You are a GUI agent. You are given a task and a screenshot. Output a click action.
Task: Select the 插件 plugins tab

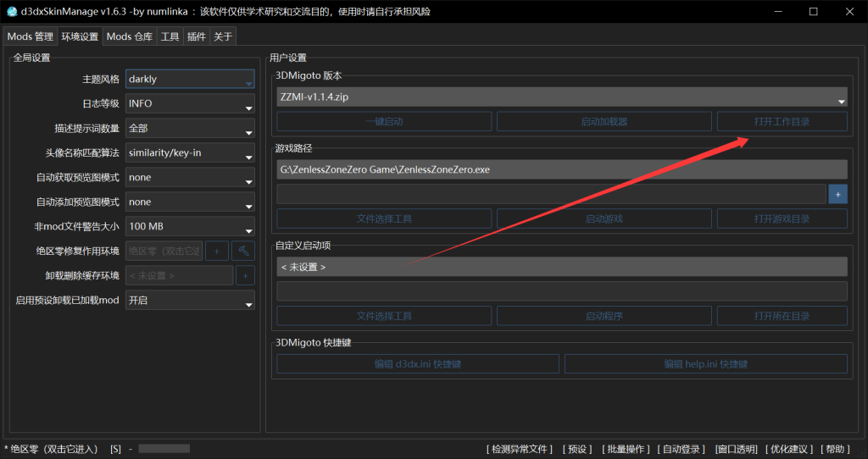pos(196,36)
